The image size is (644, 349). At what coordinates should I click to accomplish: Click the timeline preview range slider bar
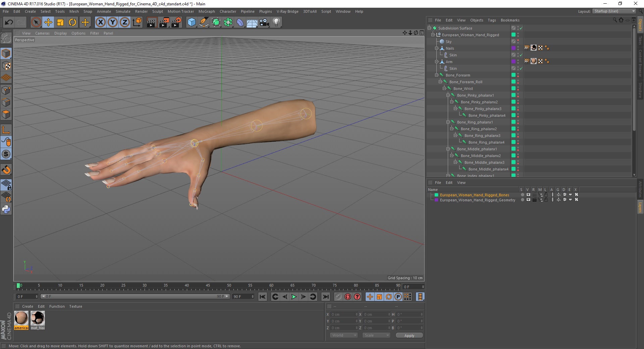(135, 296)
